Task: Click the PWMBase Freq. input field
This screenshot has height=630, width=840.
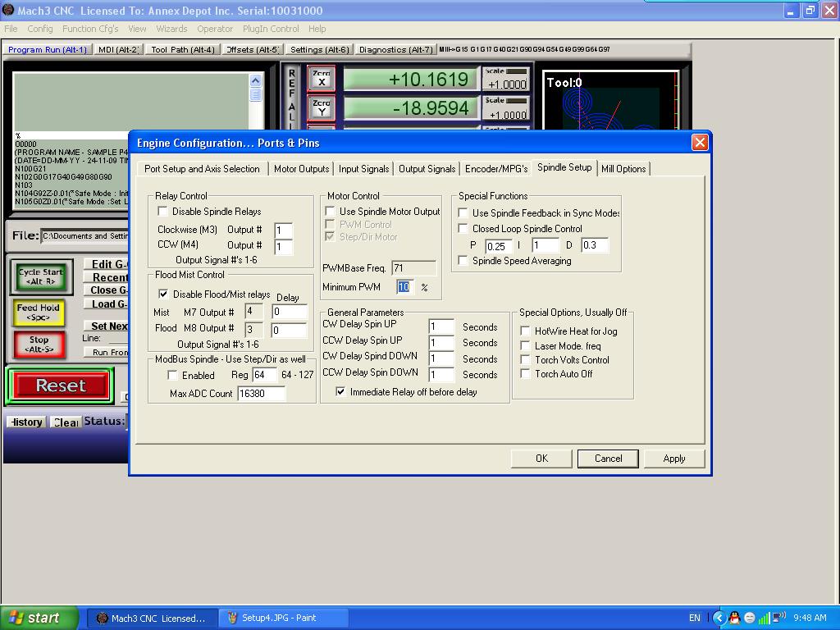Action: [413, 268]
